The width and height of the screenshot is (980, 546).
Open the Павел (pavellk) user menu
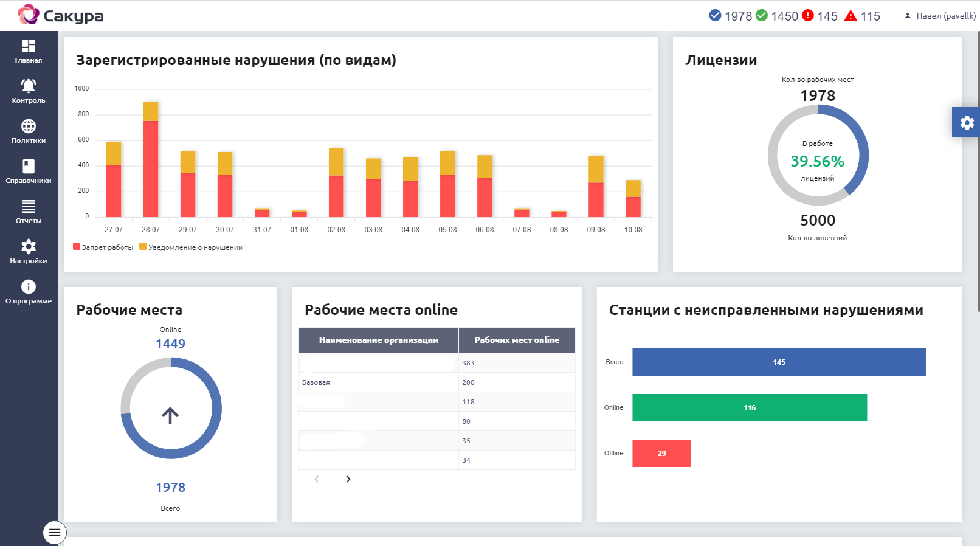click(940, 16)
